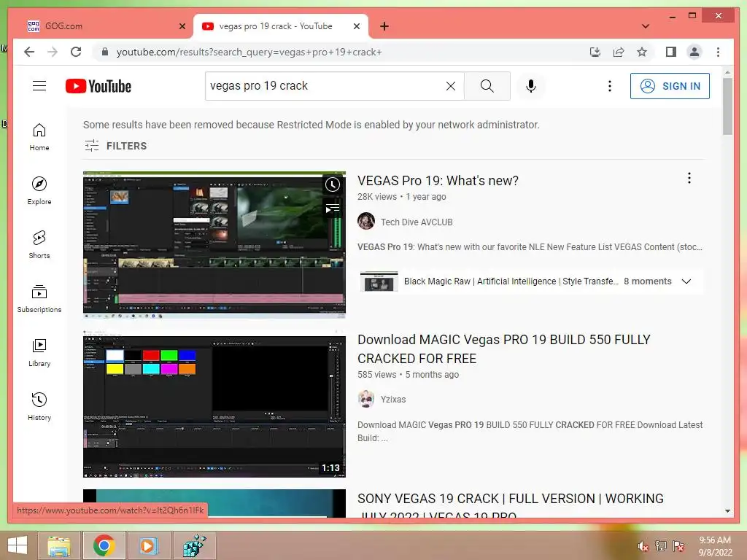Click the muted volume tray icon
Image resolution: width=747 pixels, height=560 pixels.
(x=643, y=546)
